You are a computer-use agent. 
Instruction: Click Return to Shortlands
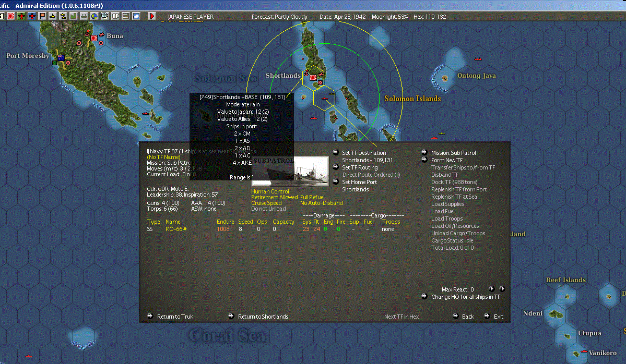(x=263, y=317)
